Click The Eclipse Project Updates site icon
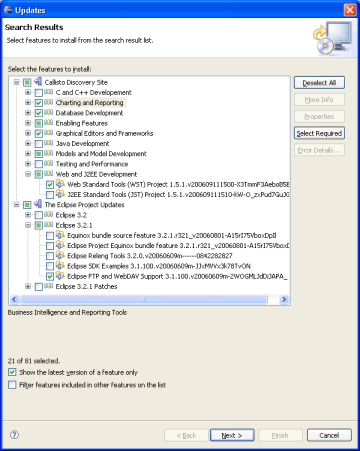 (38, 204)
